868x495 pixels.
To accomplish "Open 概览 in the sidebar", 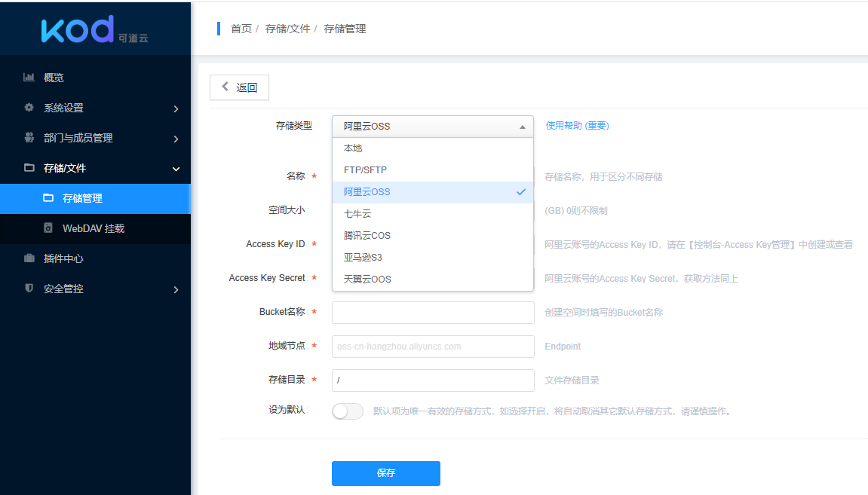I will click(95, 78).
